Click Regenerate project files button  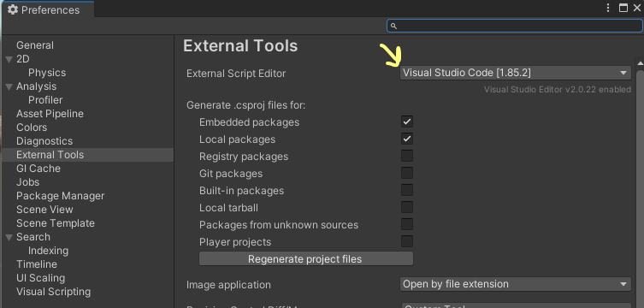306,259
